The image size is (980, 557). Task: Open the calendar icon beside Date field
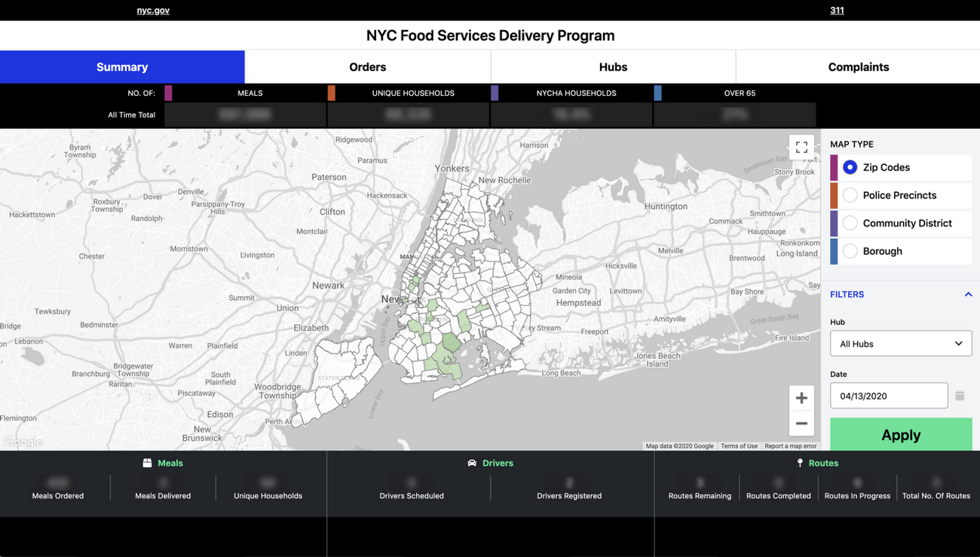click(x=960, y=396)
